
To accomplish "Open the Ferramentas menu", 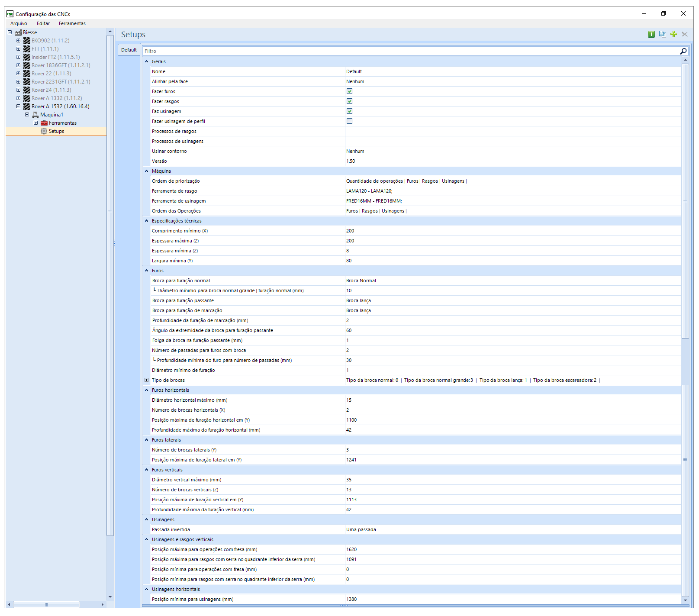I will pos(72,23).
